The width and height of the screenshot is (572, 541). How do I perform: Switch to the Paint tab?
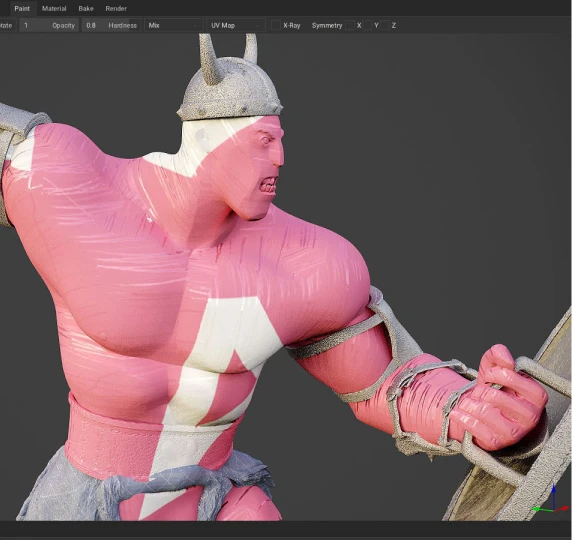pos(22,8)
